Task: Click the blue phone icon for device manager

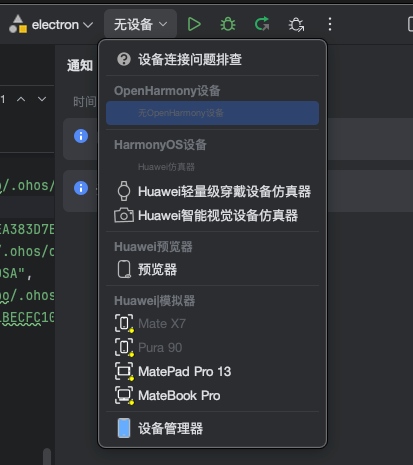Action: pyautogui.click(x=124, y=428)
